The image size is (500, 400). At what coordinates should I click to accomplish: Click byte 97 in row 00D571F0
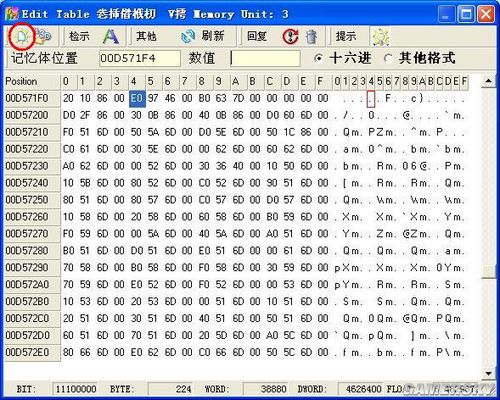153,98
